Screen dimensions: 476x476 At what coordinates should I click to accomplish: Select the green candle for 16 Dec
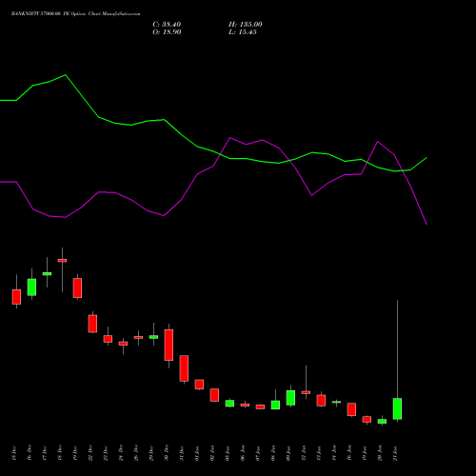[x=31, y=288]
